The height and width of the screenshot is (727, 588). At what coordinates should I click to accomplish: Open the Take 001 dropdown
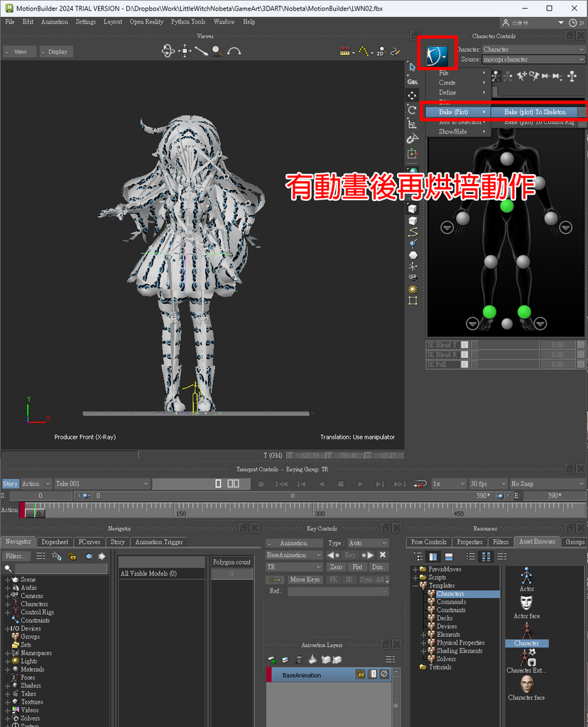(x=102, y=483)
